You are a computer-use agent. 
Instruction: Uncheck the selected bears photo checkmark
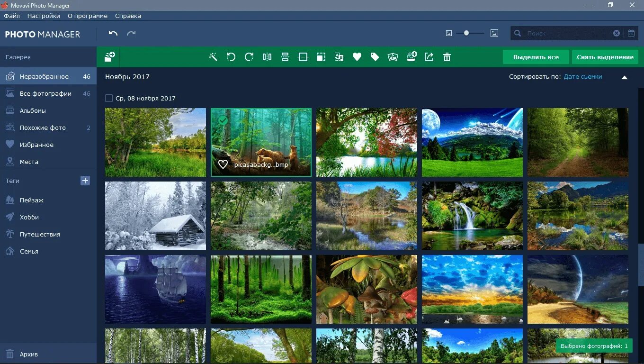click(x=223, y=120)
